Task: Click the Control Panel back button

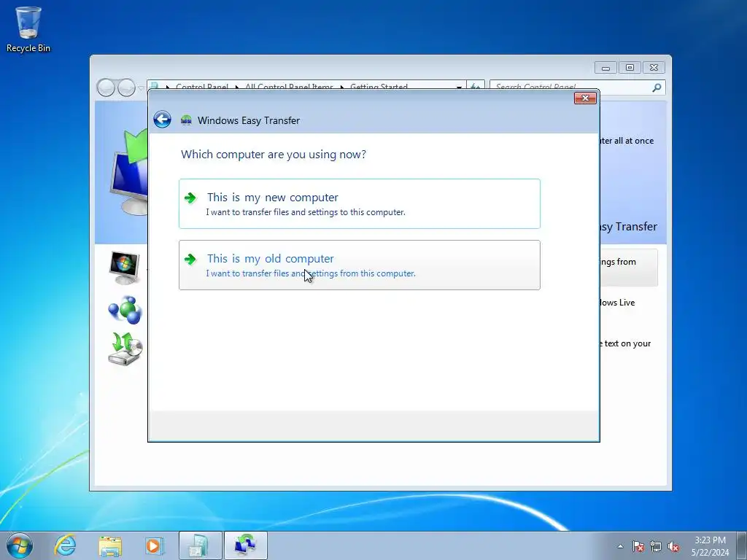Action: click(106, 87)
